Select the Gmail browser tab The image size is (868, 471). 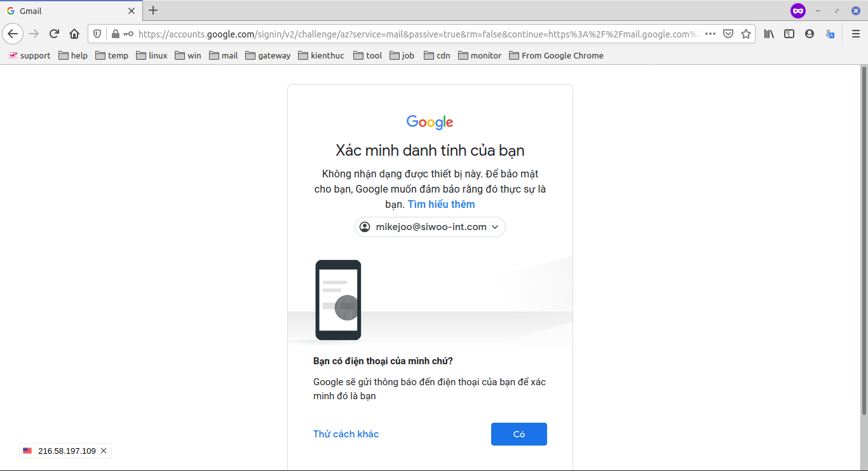tap(71, 11)
